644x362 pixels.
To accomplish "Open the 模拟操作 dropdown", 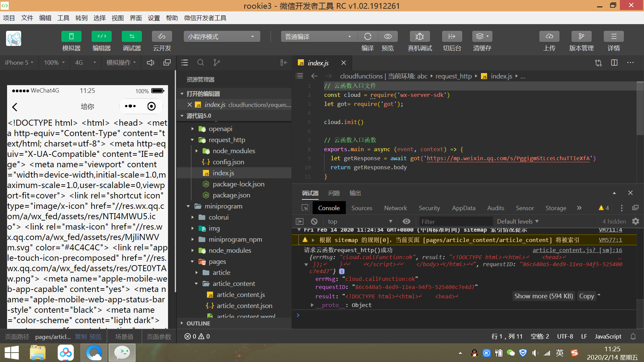I will pos(121,62).
